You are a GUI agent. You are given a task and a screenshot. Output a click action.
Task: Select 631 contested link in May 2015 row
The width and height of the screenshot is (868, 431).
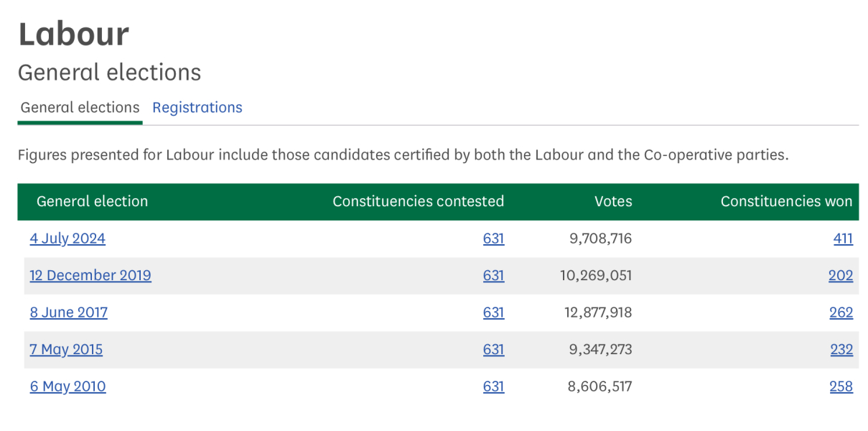[x=493, y=350]
